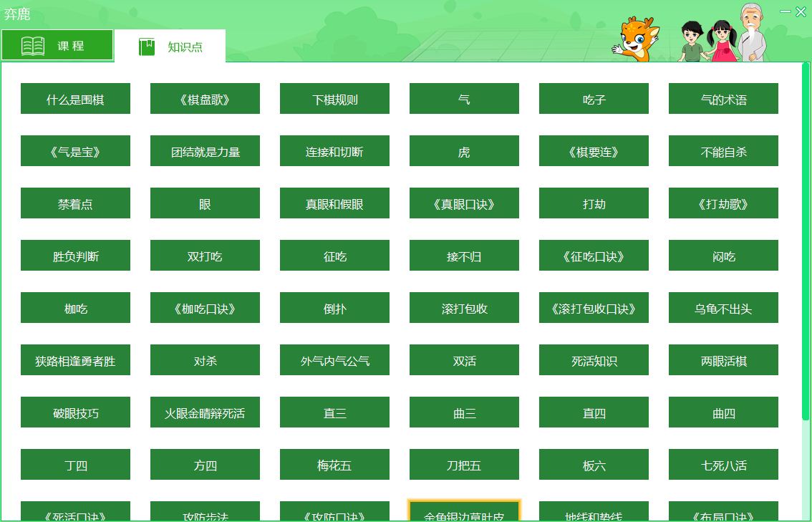Screen dimensions: 812x522
Task: Switch to the 课程 tab
Action: (x=57, y=46)
